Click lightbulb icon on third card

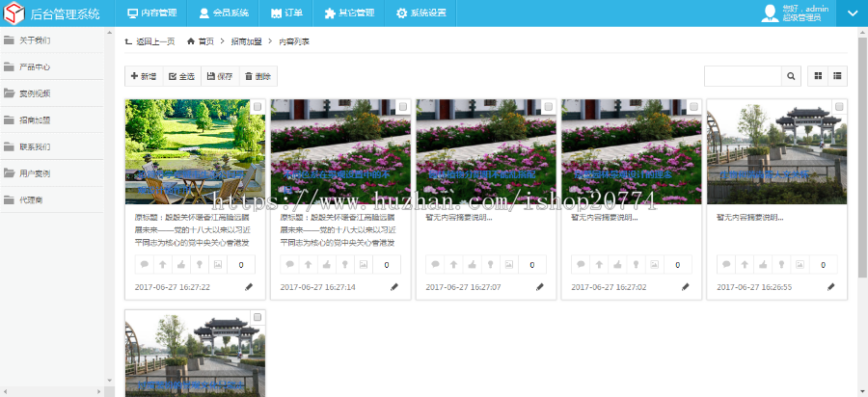point(489,265)
